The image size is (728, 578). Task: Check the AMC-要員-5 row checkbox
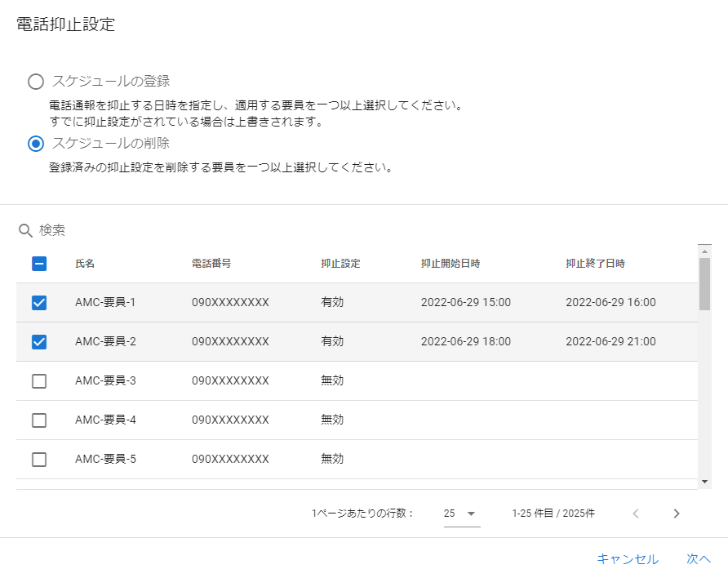(38, 459)
